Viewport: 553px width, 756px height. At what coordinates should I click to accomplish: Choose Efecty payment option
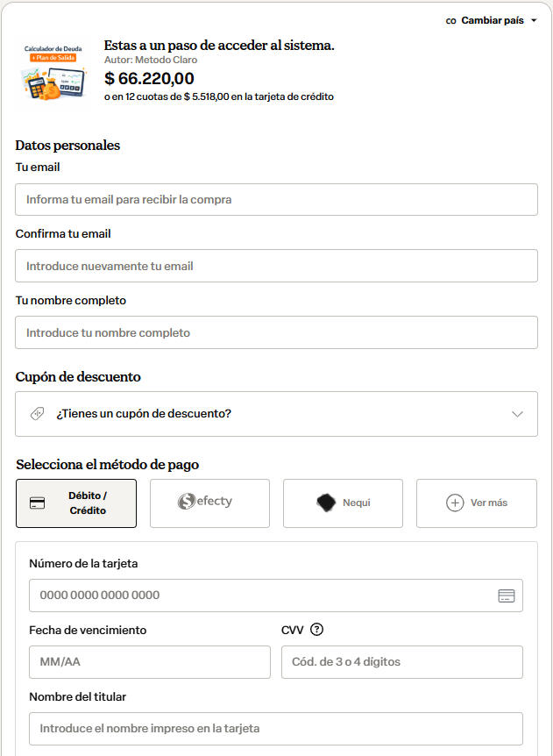pos(209,503)
